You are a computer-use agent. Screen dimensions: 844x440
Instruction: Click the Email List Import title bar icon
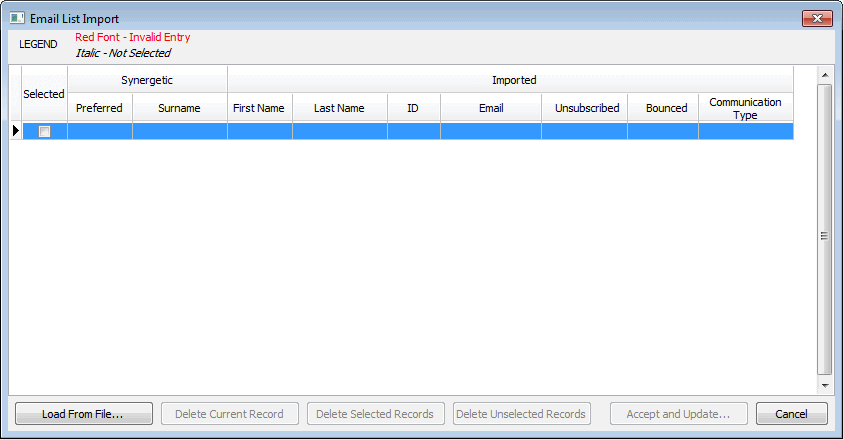click(x=17, y=18)
